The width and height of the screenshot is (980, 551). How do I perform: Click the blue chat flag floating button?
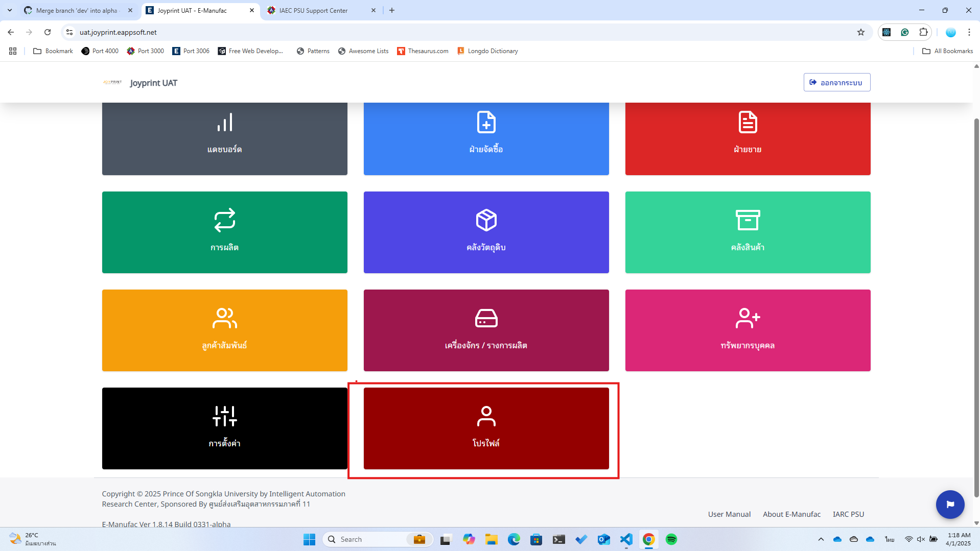(x=950, y=505)
